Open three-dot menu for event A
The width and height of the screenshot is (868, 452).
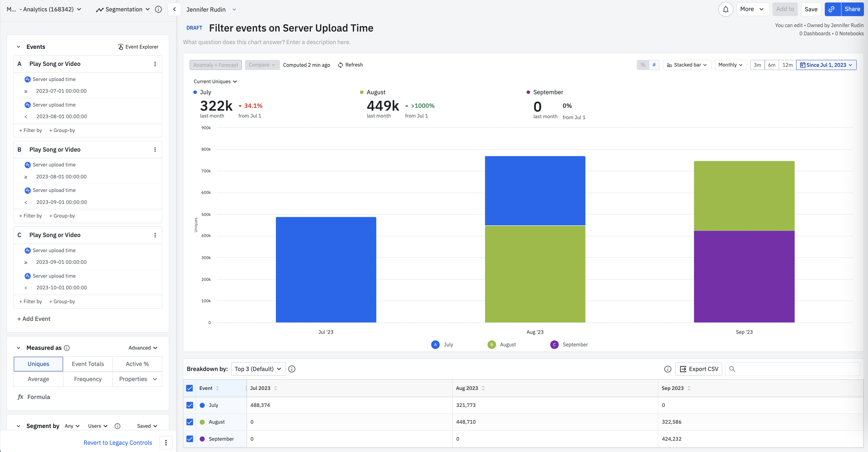coord(155,64)
